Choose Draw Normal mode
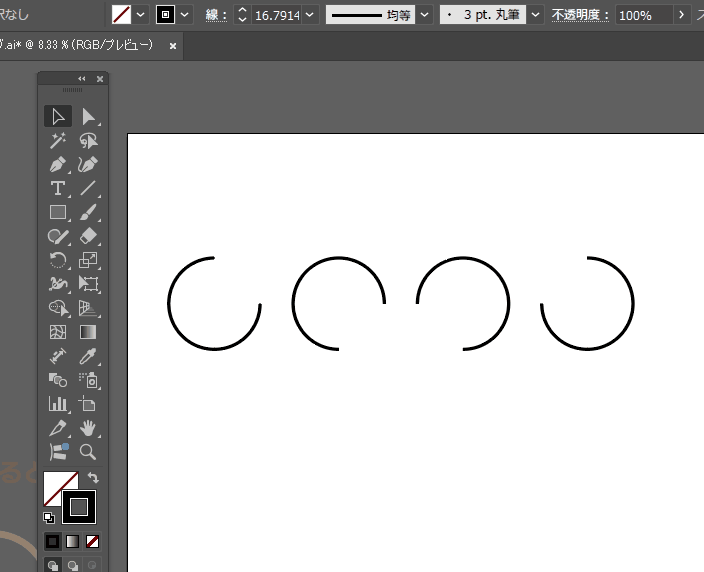Viewport: 704px width, 572px height. pos(53,565)
